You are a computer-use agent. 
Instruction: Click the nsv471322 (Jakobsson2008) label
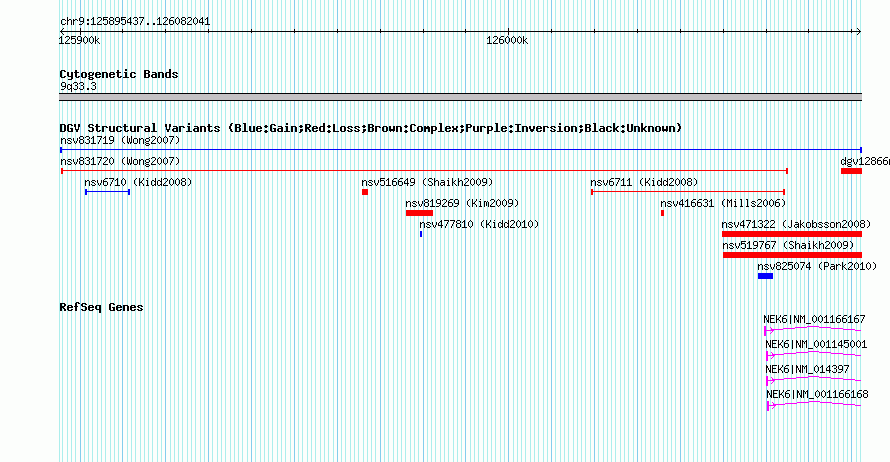(796, 224)
